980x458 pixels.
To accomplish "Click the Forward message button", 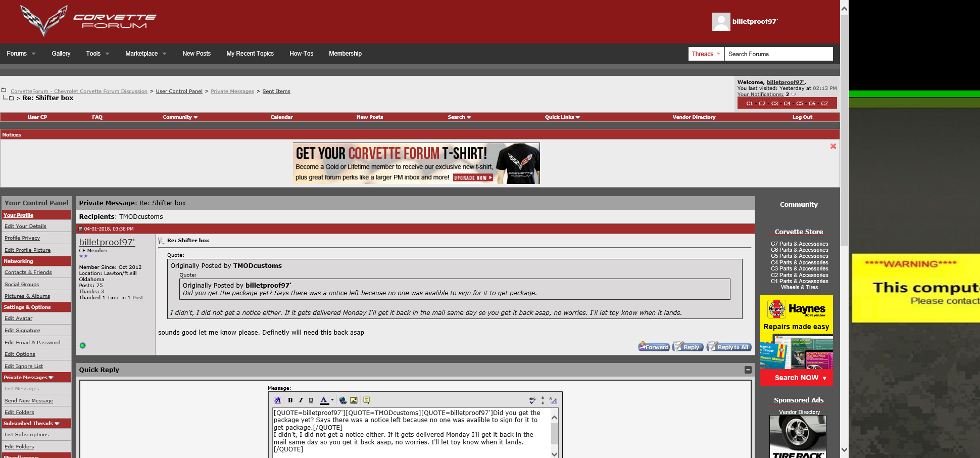I will [654, 347].
